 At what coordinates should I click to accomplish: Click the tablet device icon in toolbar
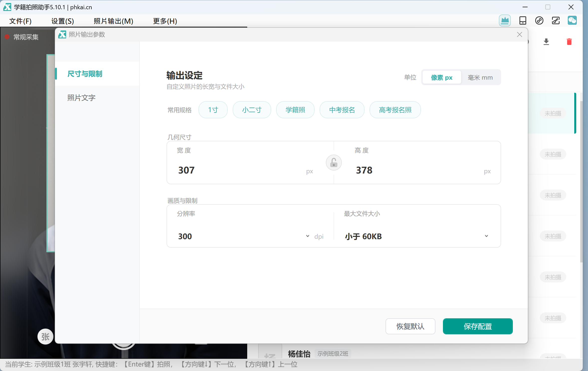pos(523,20)
